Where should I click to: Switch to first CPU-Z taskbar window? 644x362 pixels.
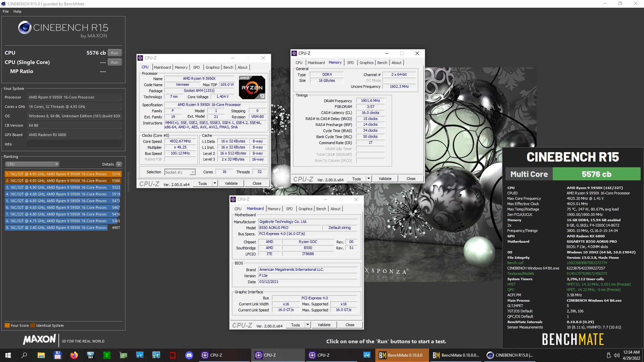pos(224,355)
